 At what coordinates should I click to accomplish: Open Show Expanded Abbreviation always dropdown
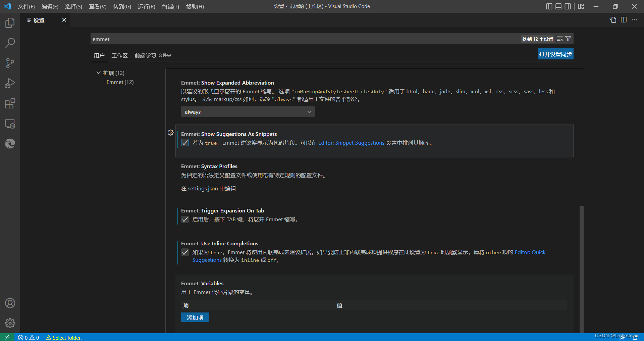pos(248,112)
